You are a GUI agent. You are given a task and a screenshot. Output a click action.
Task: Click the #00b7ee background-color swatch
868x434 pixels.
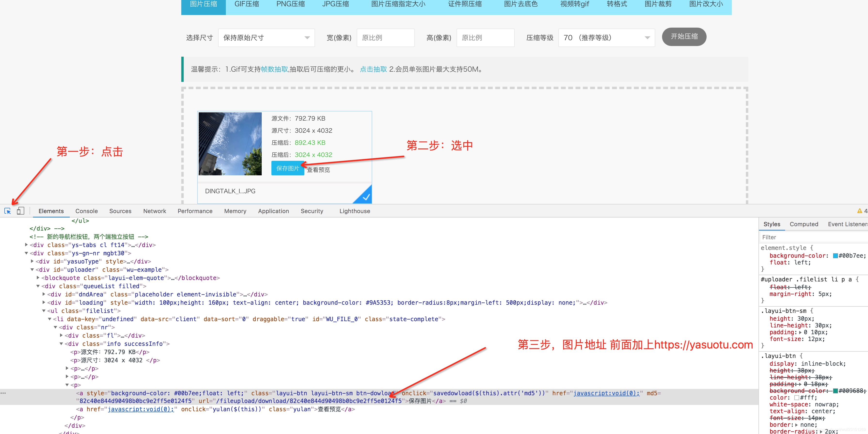tap(835, 256)
